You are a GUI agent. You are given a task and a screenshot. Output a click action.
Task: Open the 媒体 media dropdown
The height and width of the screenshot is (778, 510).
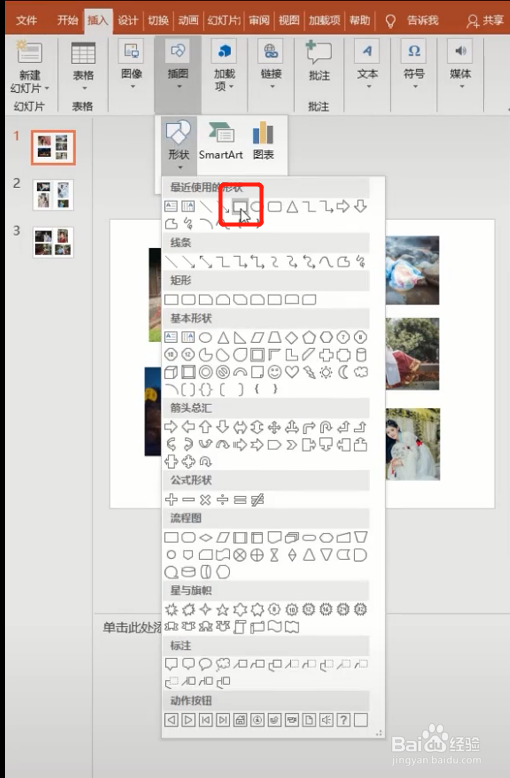tap(460, 67)
